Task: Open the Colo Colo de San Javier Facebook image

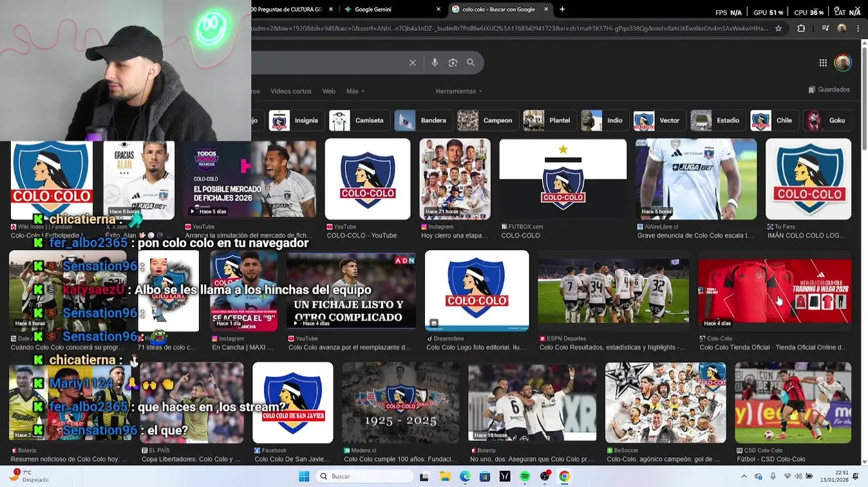Action: (x=293, y=402)
